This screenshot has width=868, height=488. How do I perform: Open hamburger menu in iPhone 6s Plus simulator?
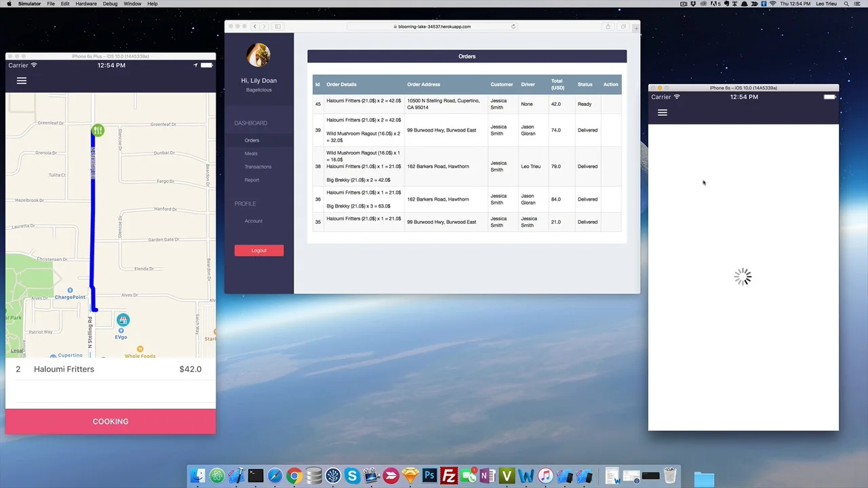tap(22, 81)
